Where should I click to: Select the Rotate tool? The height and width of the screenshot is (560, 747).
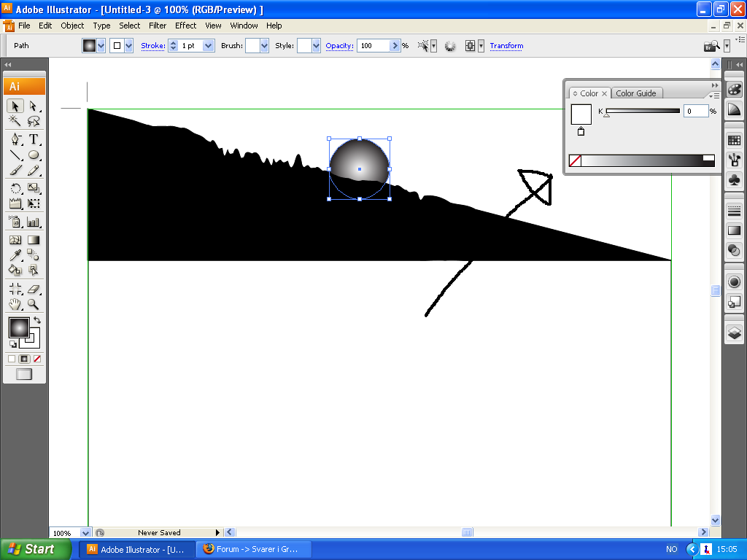coord(15,188)
